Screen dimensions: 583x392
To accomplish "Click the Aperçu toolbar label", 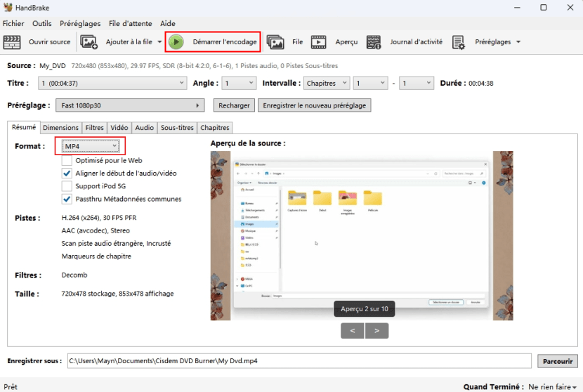I will (x=346, y=42).
